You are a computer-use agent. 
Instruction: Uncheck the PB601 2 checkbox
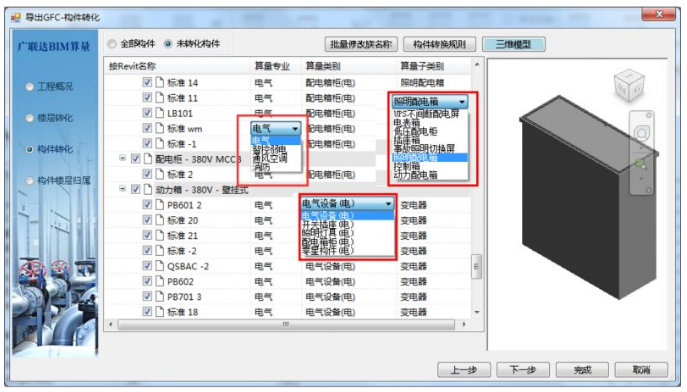[147, 205]
